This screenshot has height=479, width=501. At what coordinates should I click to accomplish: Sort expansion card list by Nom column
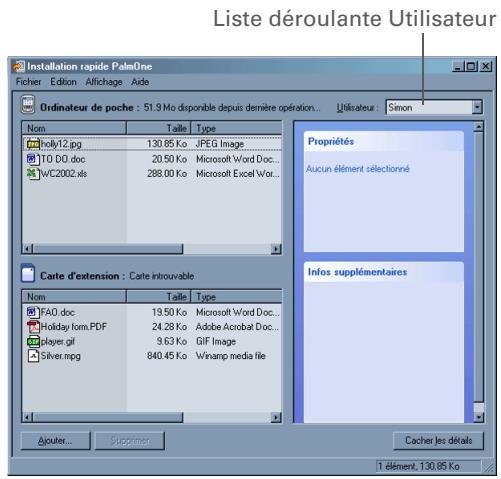(x=74, y=297)
